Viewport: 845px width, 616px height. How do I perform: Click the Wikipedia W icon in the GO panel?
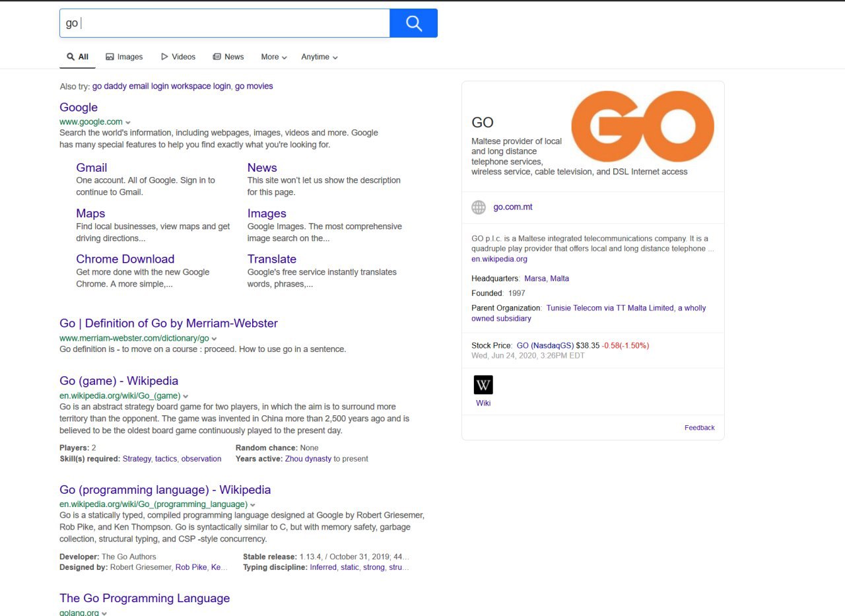483,385
